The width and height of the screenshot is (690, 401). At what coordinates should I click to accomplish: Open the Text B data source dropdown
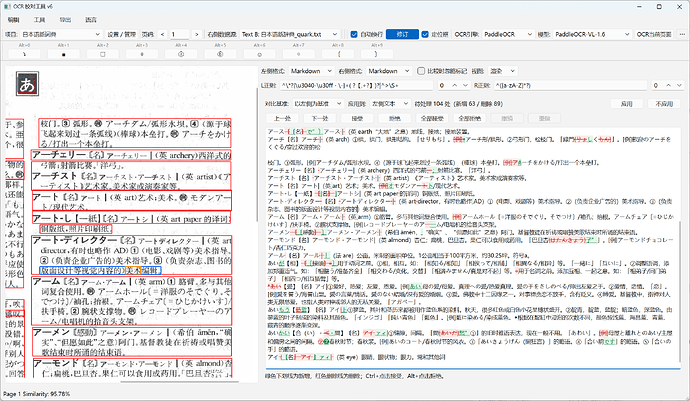(290, 34)
